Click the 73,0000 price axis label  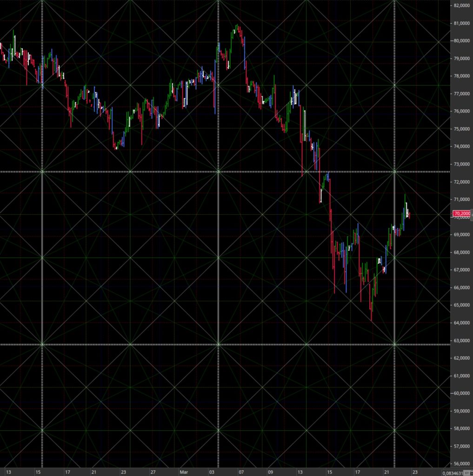pyautogui.click(x=462, y=164)
